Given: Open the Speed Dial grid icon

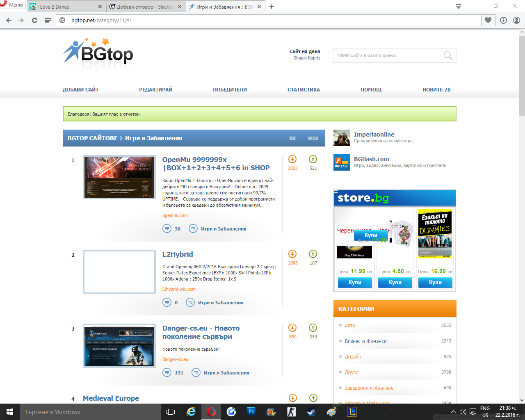Looking at the screenshot, I should point(48,20).
